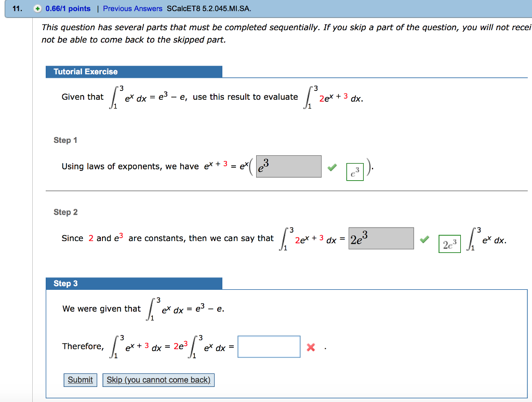Click the Submit button
The width and height of the screenshot is (532, 402).
coord(80,380)
